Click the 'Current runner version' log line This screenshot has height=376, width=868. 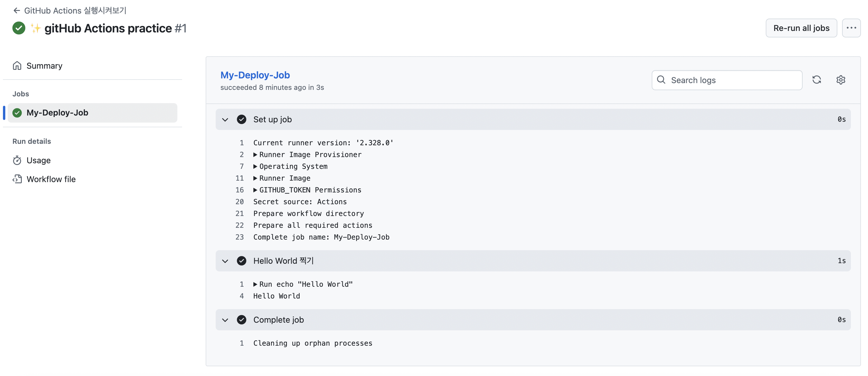point(323,143)
